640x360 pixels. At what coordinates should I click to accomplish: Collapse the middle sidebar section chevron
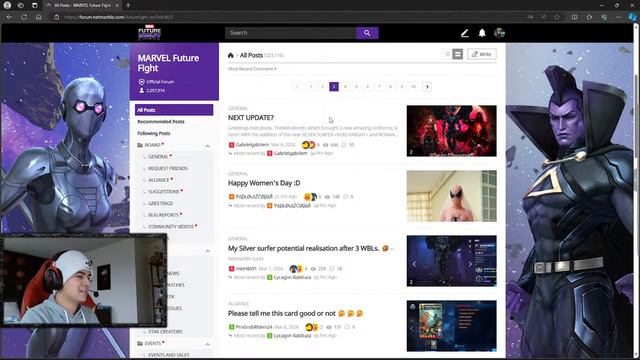coord(207,251)
